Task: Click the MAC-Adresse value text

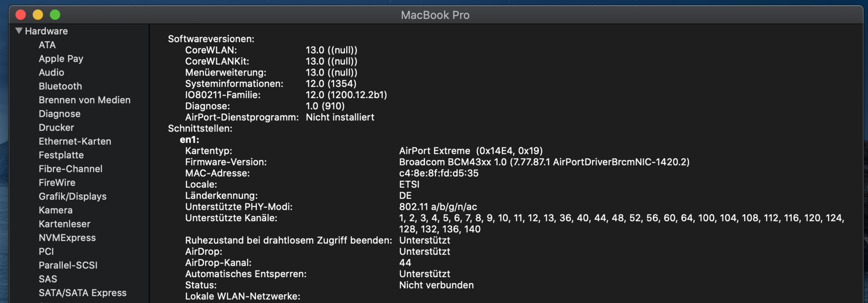Action: (x=439, y=173)
